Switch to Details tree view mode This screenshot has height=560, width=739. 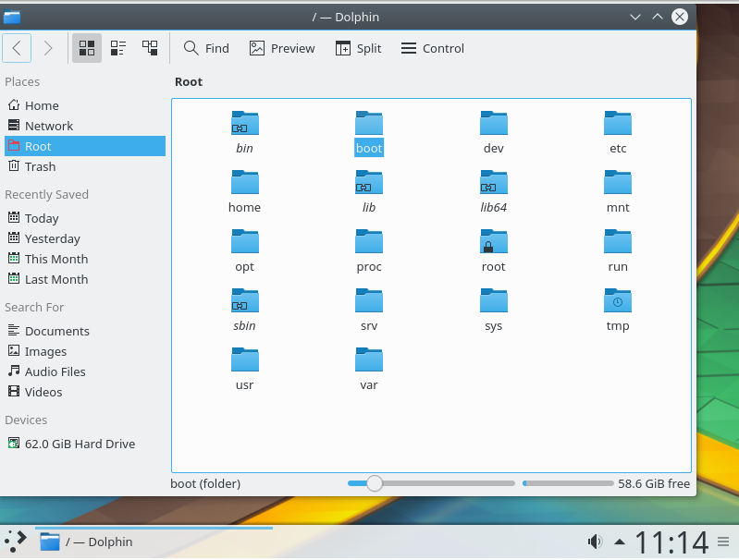[149, 48]
